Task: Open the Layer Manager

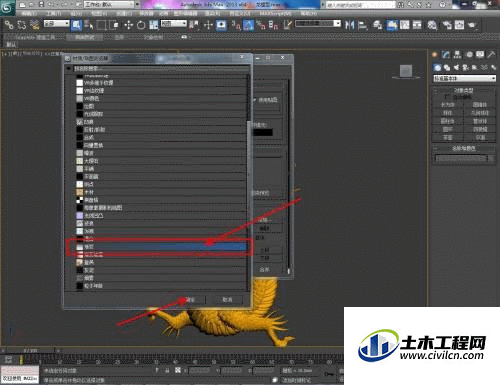Action: pyautogui.click(x=378, y=25)
